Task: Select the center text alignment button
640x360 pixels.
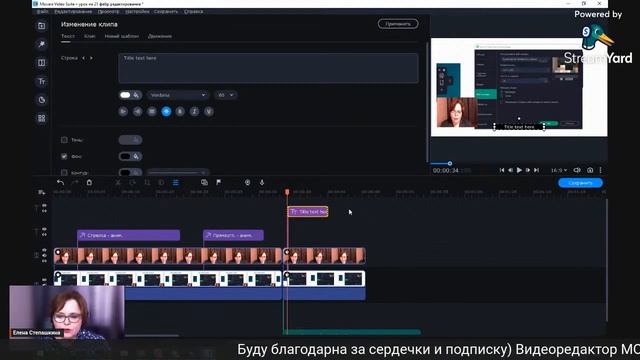Action: (x=138, y=111)
